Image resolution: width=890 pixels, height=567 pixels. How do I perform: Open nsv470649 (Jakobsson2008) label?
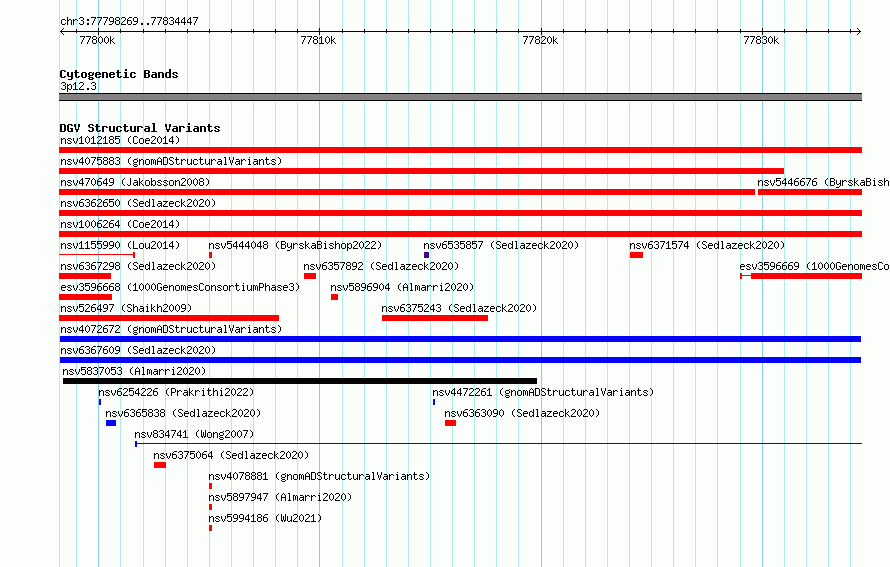135,182
